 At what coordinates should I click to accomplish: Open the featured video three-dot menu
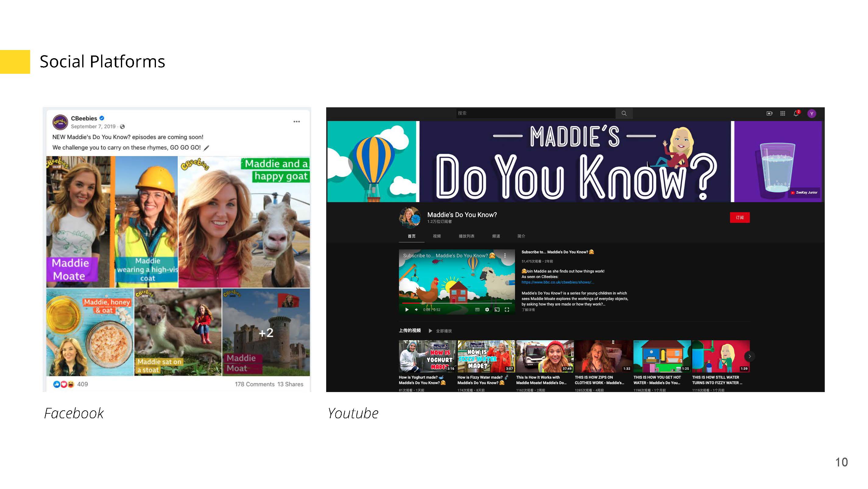click(505, 256)
